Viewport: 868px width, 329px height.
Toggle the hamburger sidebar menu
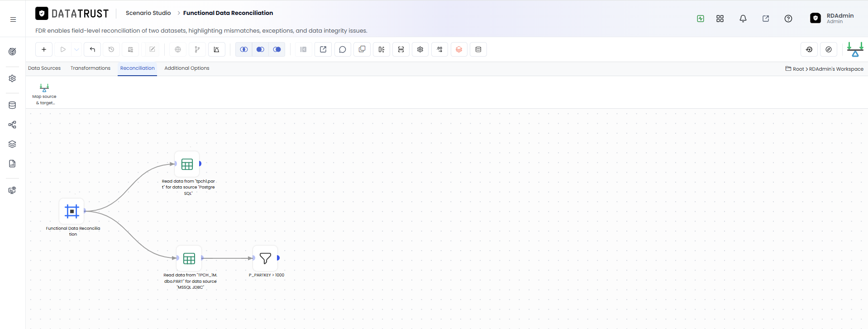tap(13, 19)
